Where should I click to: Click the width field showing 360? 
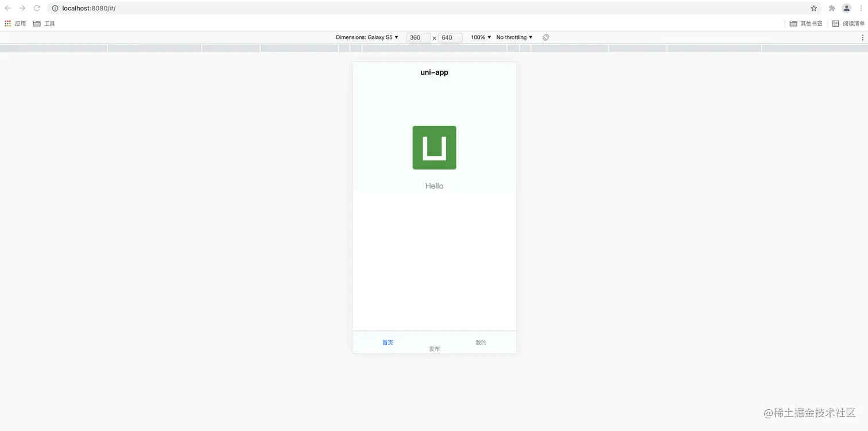[418, 37]
